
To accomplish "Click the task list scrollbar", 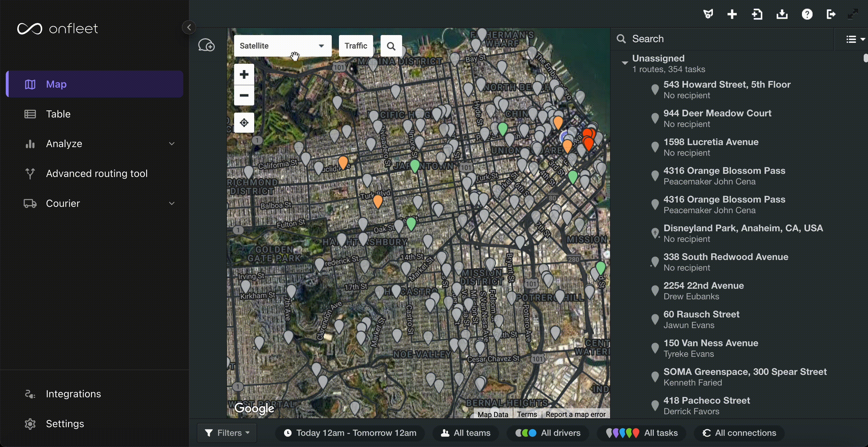I will 865,58.
